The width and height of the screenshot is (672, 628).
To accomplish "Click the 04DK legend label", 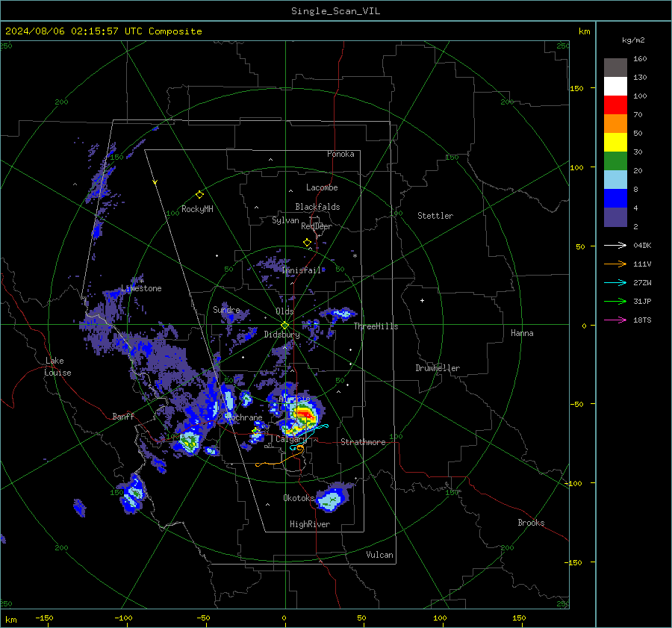I will click(642, 245).
